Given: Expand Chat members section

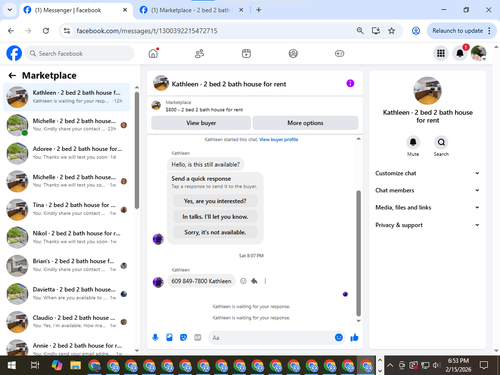Looking at the screenshot, I should pyautogui.click(x=427, y=190).
